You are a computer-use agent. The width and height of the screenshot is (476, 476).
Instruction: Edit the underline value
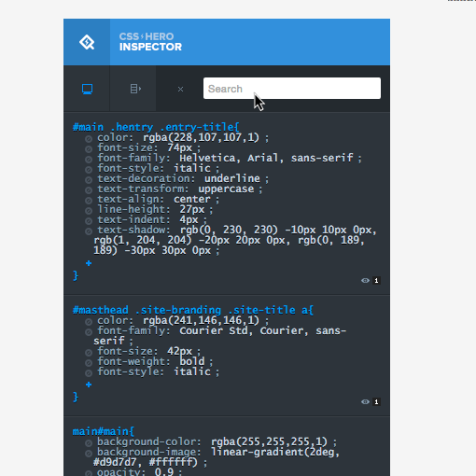[232, 178]
